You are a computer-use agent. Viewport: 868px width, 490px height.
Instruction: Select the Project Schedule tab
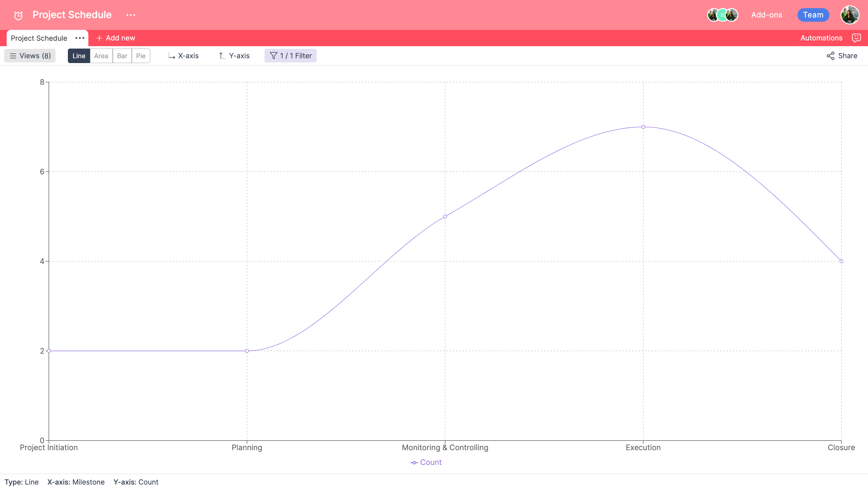[39, 38]
